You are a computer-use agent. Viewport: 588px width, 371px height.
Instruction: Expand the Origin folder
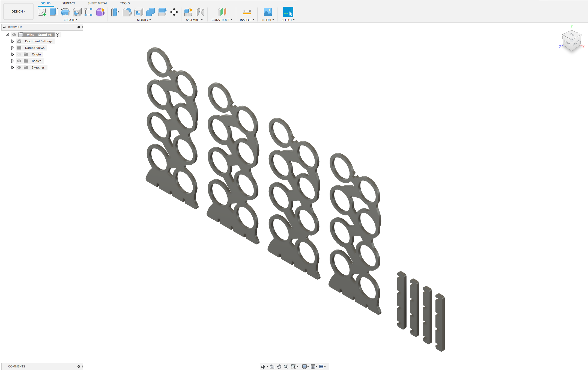point(12,54)
